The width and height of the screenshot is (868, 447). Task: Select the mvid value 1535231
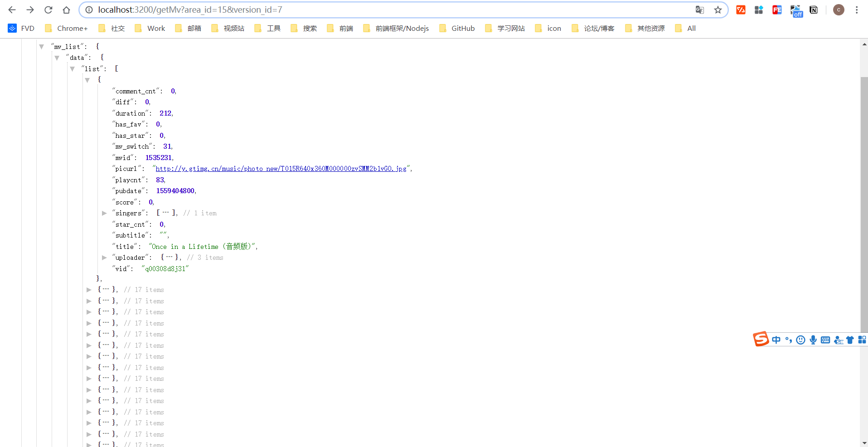coord(159,158)
